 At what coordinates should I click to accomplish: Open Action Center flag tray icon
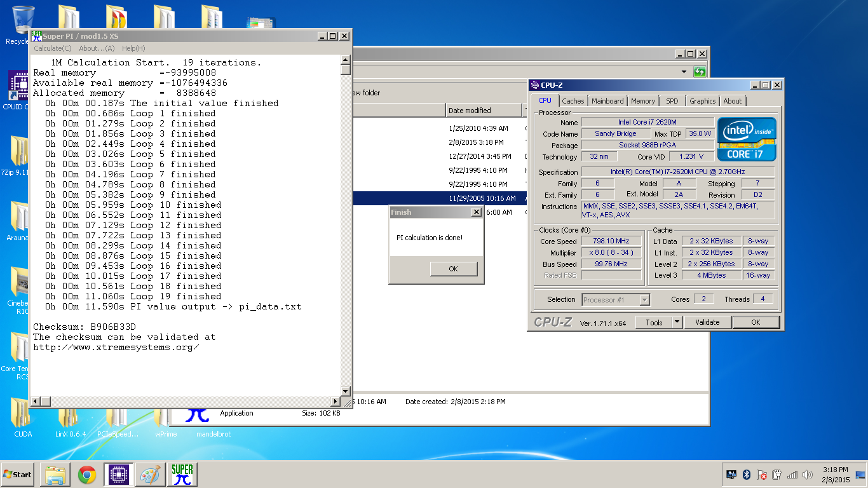tap(761, 475)
